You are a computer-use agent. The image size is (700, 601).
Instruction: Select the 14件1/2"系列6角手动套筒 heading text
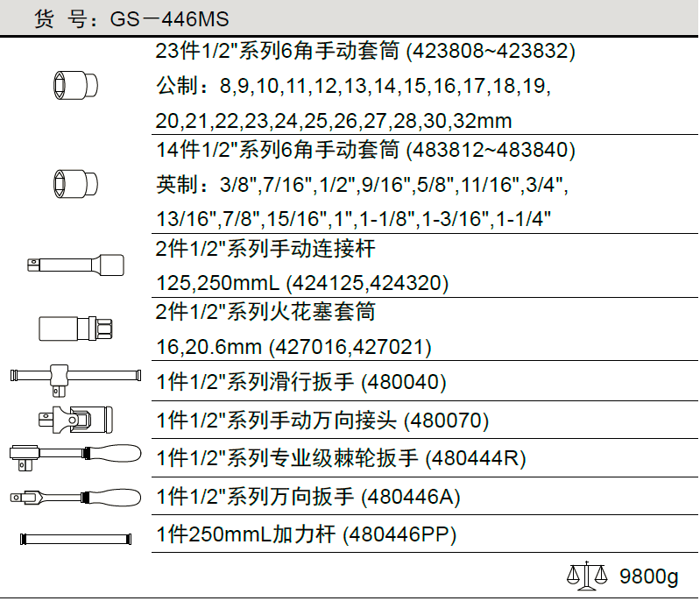[x=365, y=151]
